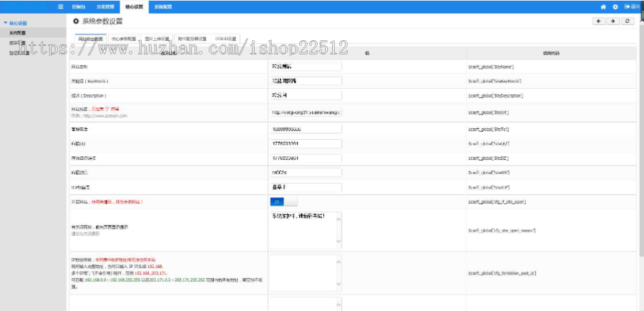Switch to the DEBUG设置 tab
The width and height of the screenshot is (644, 311).
[x=226, y=39]
